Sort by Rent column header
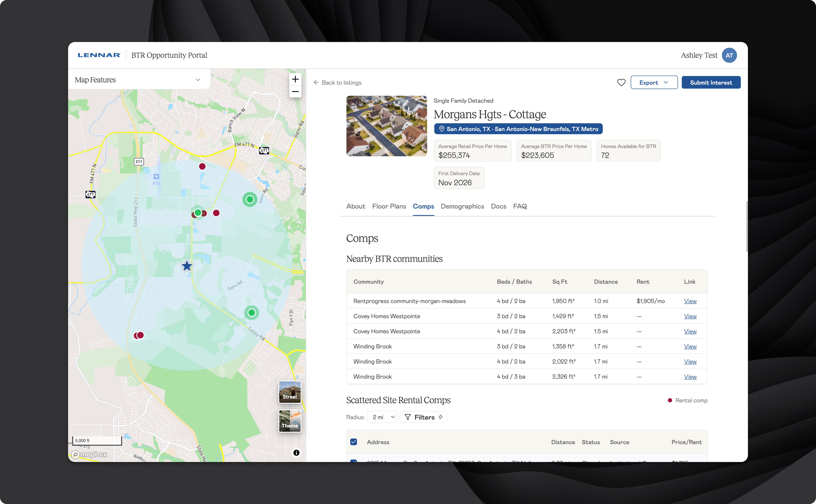Image resolution: width=816 pixels, height=504 pixels. pos(643,282)
